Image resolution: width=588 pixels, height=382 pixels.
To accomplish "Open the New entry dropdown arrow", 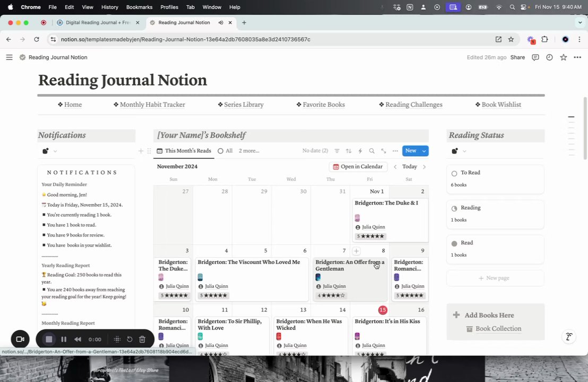I will coord(424,151).
